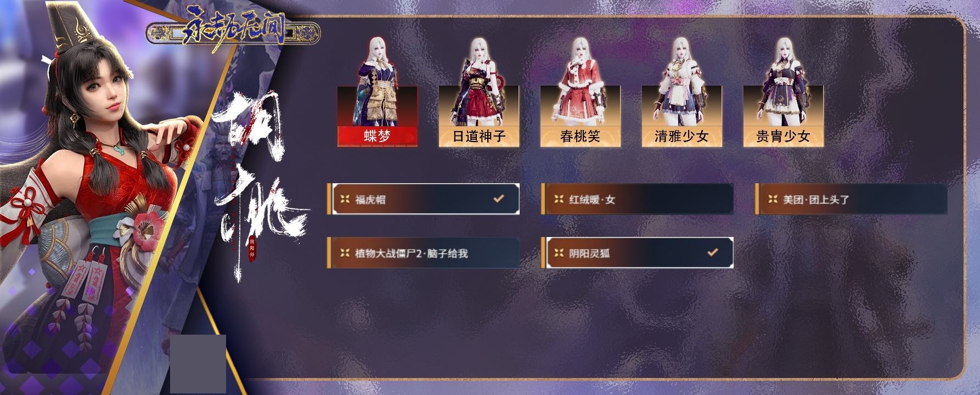
Task: Click the cross icon beside 美团·团上头了
Action: pyautogui.click(x=773, y=200)
